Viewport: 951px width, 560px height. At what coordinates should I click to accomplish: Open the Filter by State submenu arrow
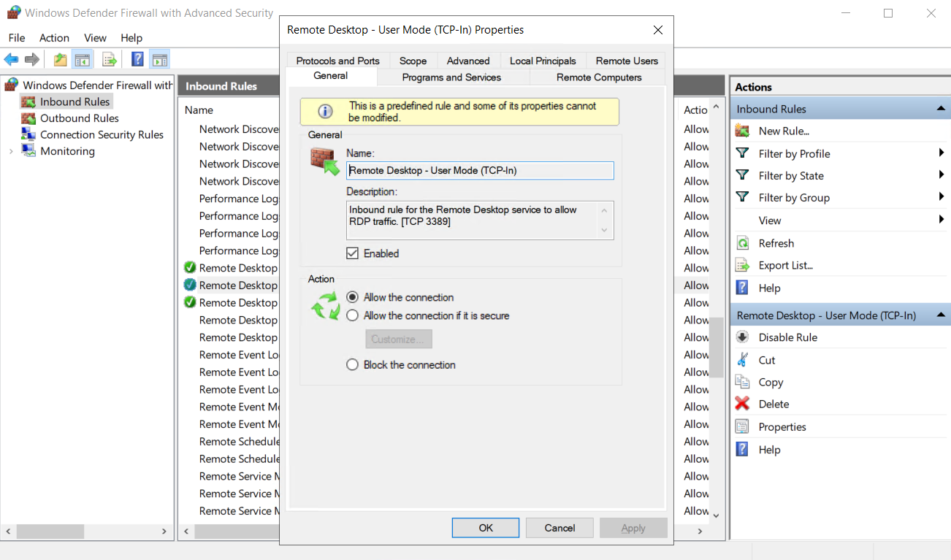click(x=942, y=175)
